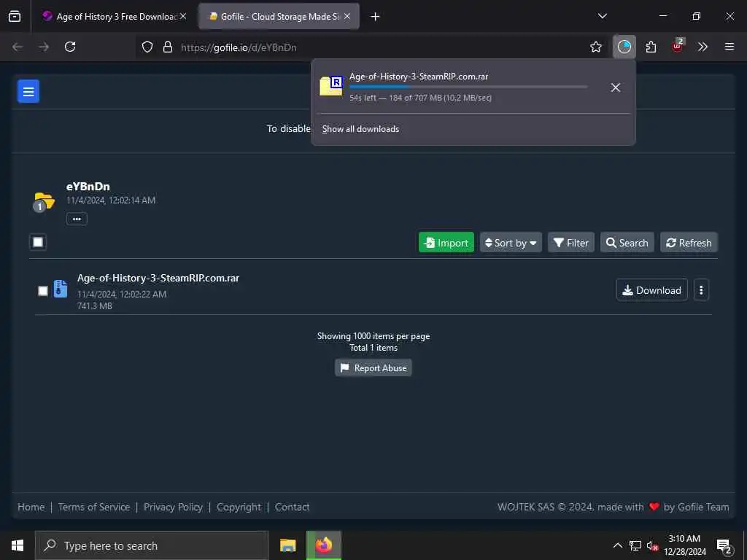Open the Windows Start menu
Image resolution: width=747 pixels, height=560 pixels.
click(18, 545)
